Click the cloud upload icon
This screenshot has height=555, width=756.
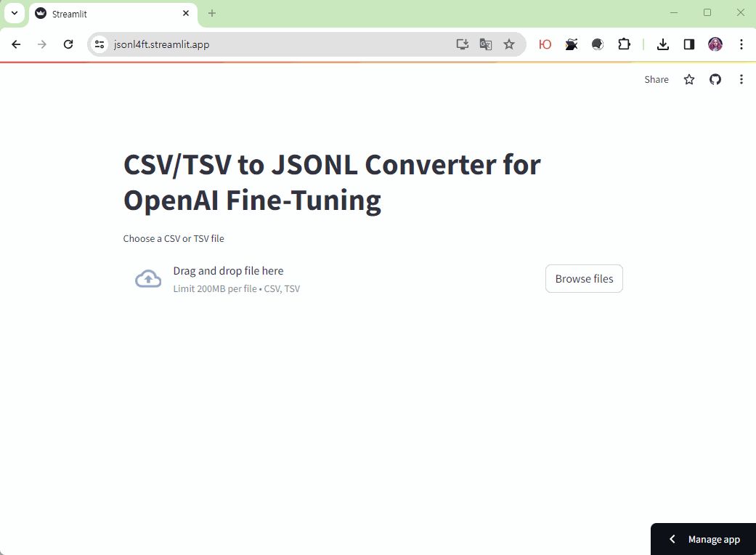(x=148, y=279)
